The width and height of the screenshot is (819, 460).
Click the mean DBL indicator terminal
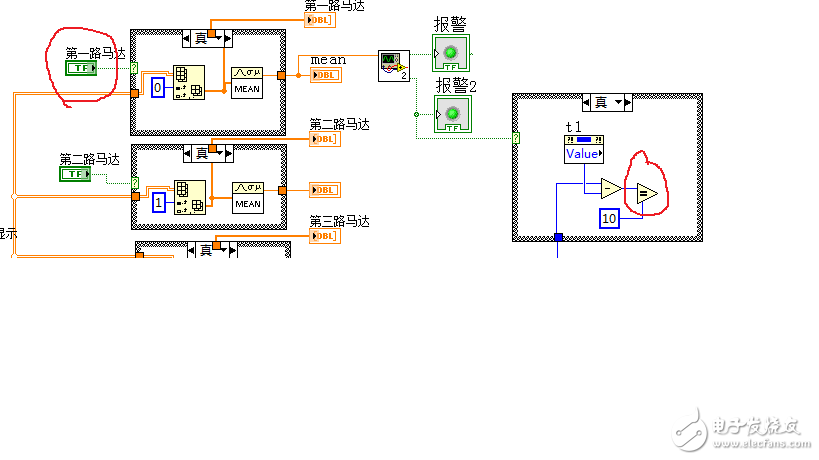[x=326, y=75]
